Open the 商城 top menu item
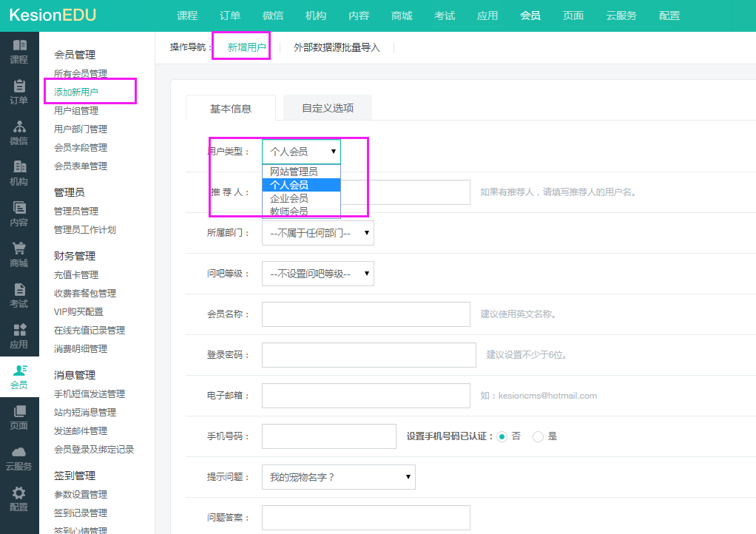 [402, 16]
